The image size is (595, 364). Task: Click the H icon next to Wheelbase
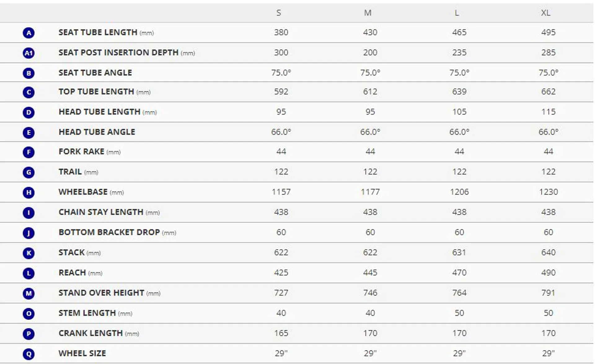coord(29,192)
